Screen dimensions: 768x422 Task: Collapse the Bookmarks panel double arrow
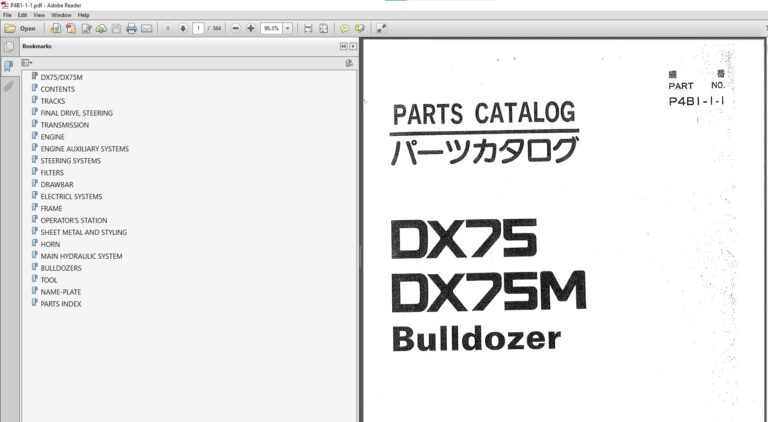tap(343, 46)
